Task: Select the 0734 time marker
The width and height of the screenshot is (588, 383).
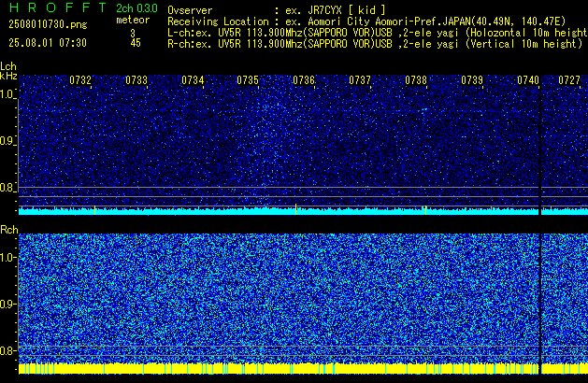Action: pyautogui.click(x=193, y=80)
